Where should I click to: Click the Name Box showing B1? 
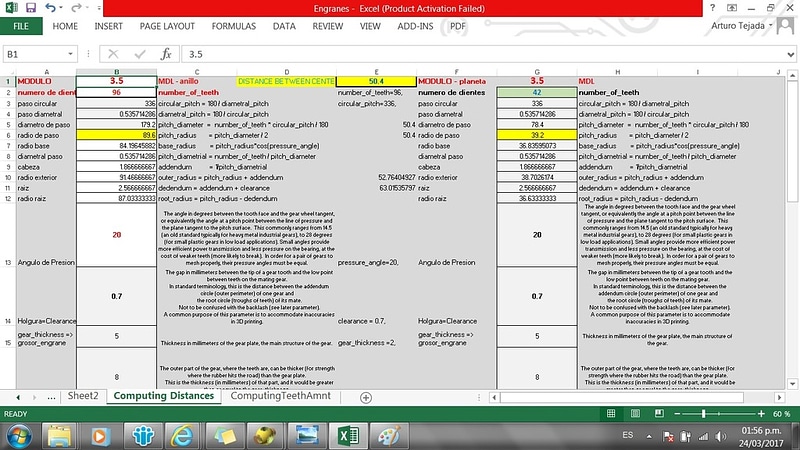[34, 54]
